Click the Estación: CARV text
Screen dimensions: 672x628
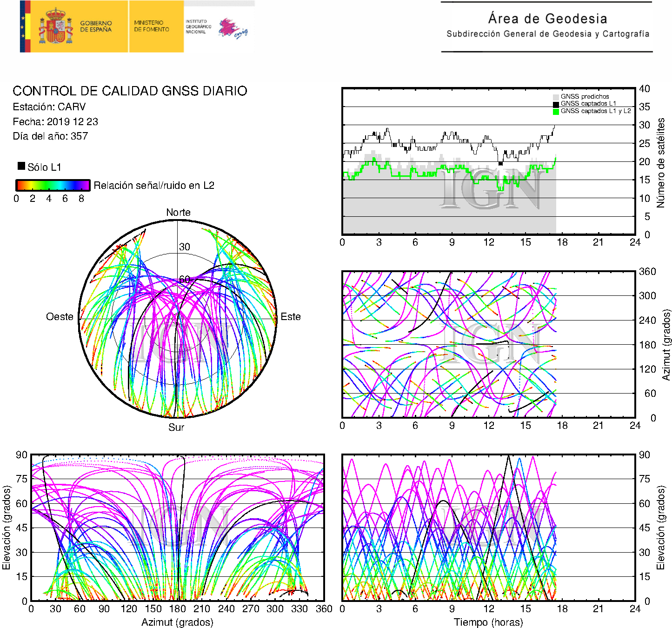49,107
